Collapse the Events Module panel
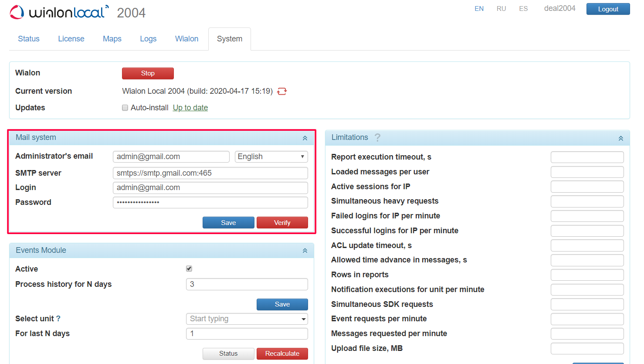Viewport: 644px width, 364px height. click(x=305, y=250)
